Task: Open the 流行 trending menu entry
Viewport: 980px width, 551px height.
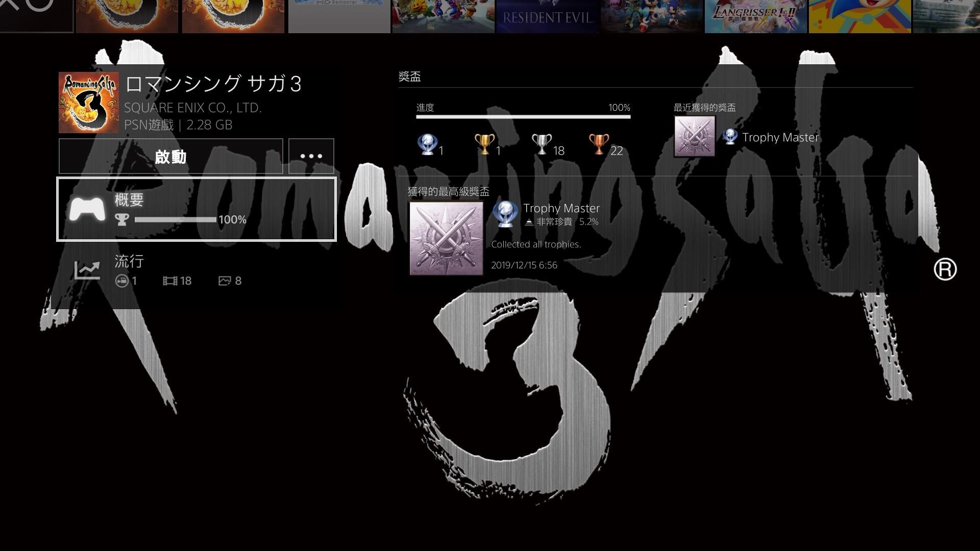Action: (x=129, y=261)
